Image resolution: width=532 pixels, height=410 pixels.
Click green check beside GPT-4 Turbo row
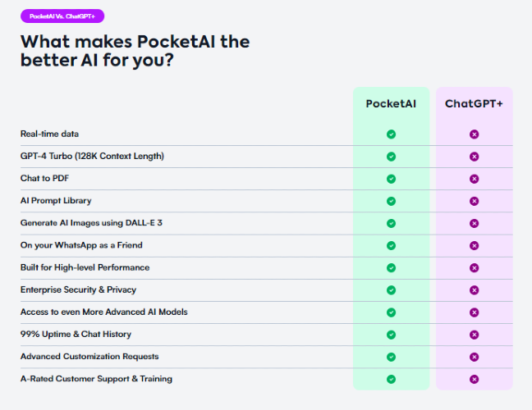pyautogui.click(x=391, y=157)
